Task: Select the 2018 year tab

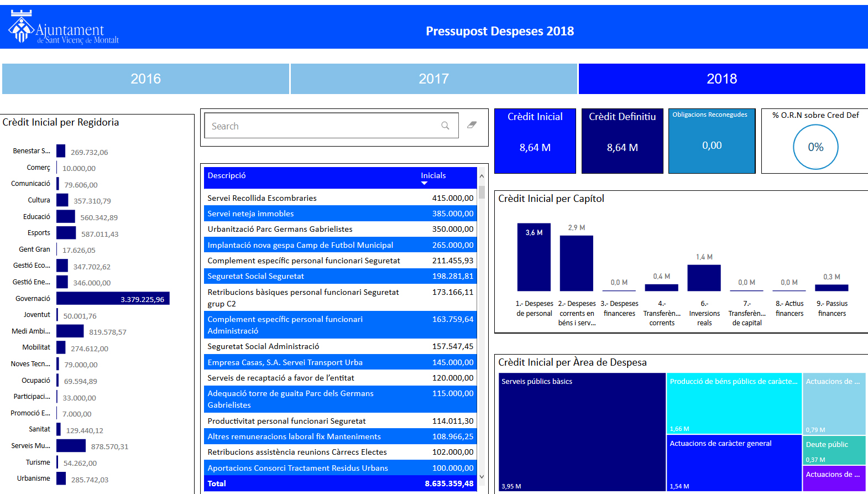Action: pos(721,79)
